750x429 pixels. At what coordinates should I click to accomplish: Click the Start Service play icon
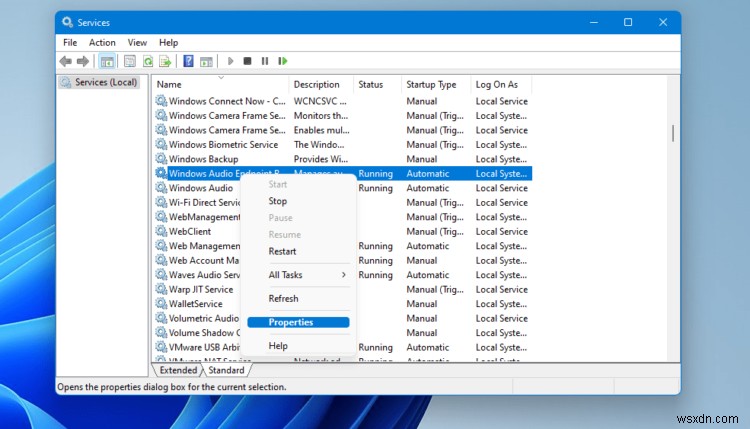click(230, 61)
